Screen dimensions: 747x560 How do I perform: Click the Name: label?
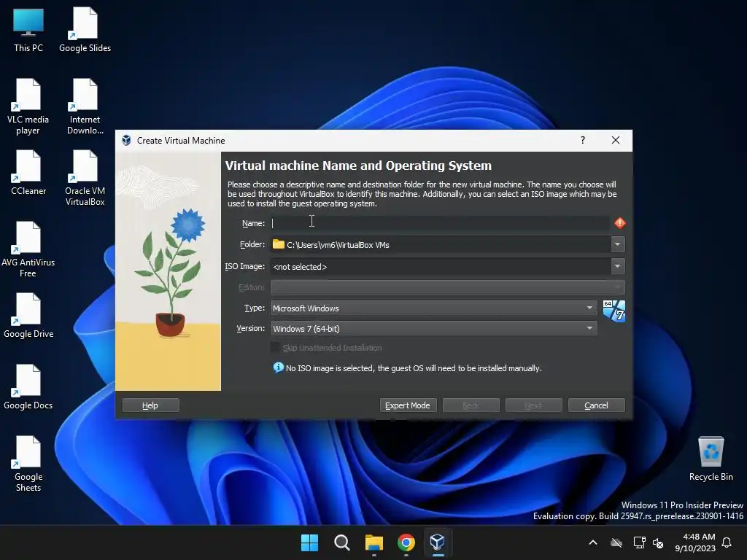[253, 223]
